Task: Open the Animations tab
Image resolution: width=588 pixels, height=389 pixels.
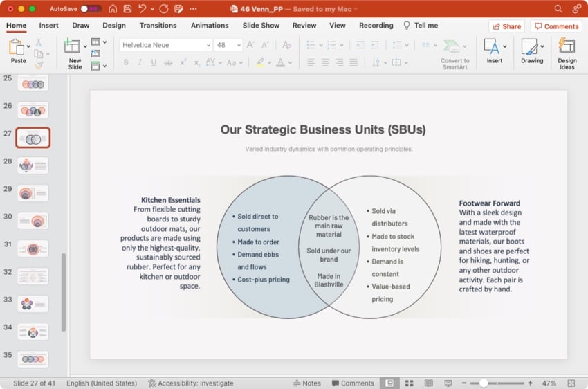Action: (210, 26)
